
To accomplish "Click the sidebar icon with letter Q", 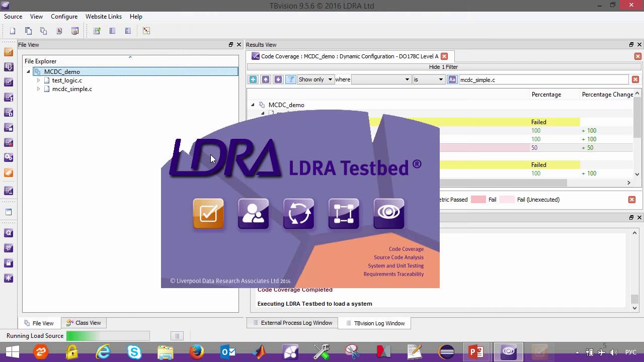I will click(9, 233).
